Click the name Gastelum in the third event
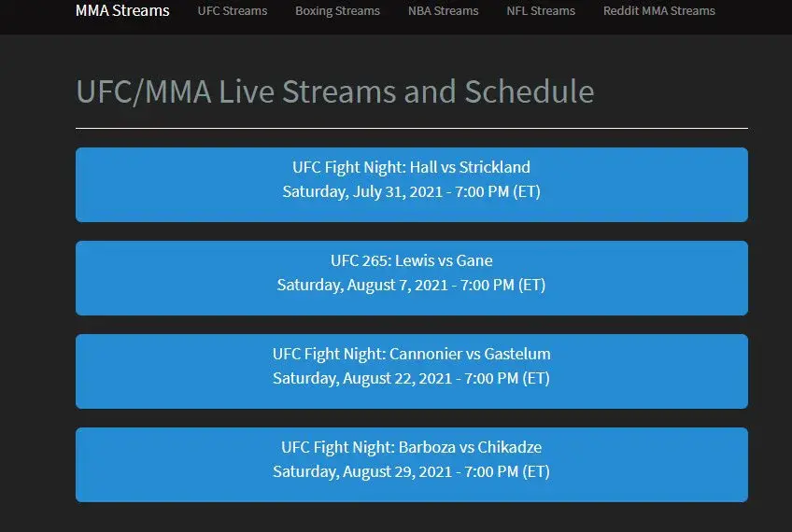This screenshot has width=792, height=532. pos(517,354)
